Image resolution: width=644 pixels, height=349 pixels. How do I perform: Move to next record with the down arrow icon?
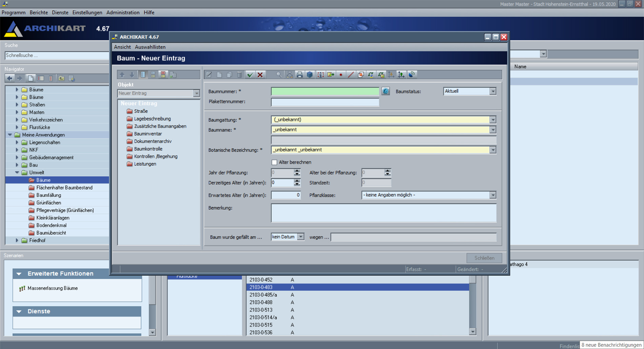[132, 75]
